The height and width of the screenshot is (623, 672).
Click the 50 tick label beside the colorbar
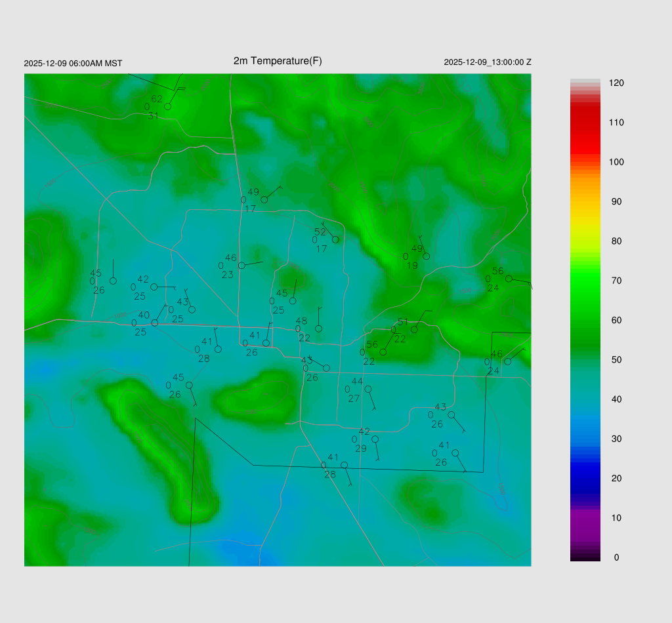click(x=616, y=360)
